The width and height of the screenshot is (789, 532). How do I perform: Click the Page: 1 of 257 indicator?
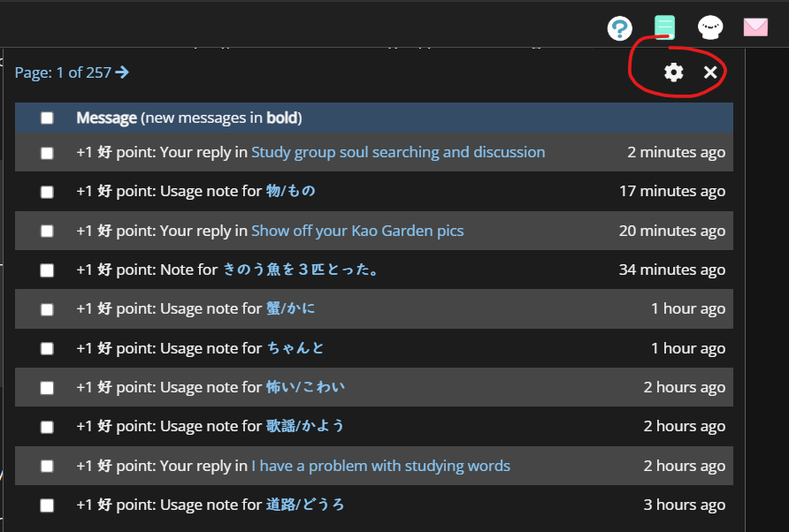click(63, 72)
